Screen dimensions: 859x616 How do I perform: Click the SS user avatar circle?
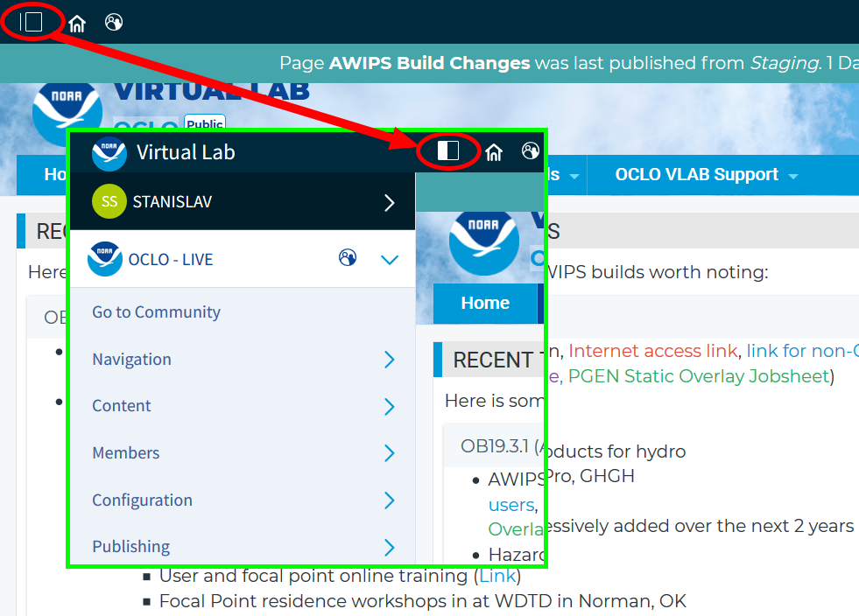coord(109,201)
